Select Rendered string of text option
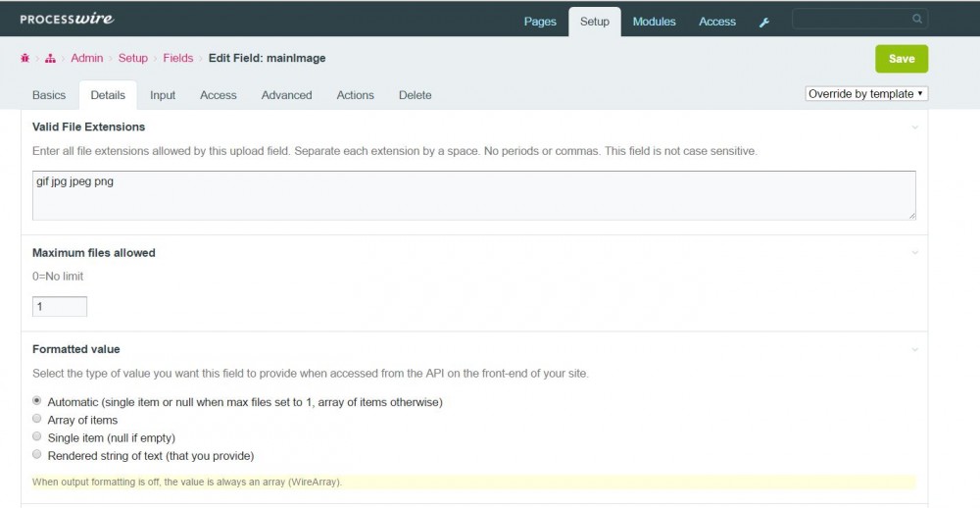 (37, 455)
